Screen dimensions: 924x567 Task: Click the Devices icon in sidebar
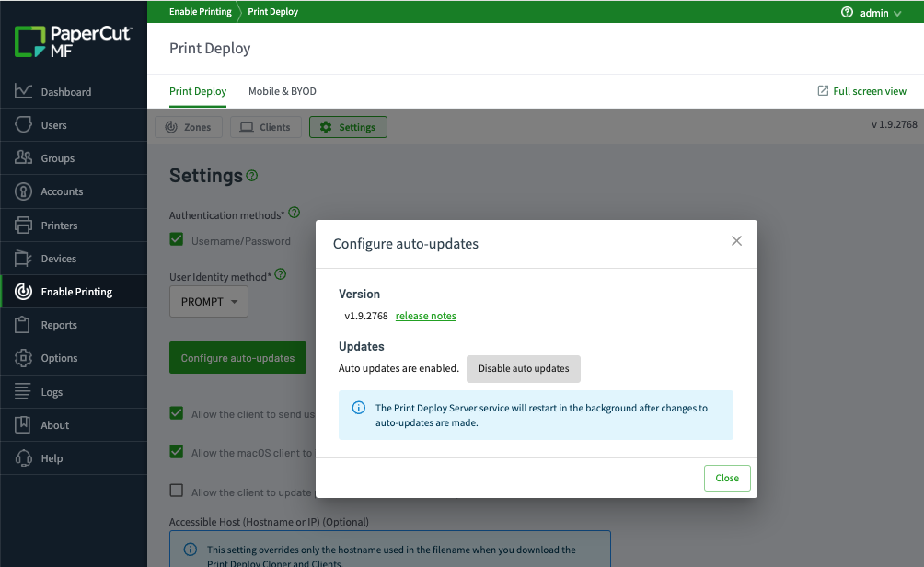(23, 258)
